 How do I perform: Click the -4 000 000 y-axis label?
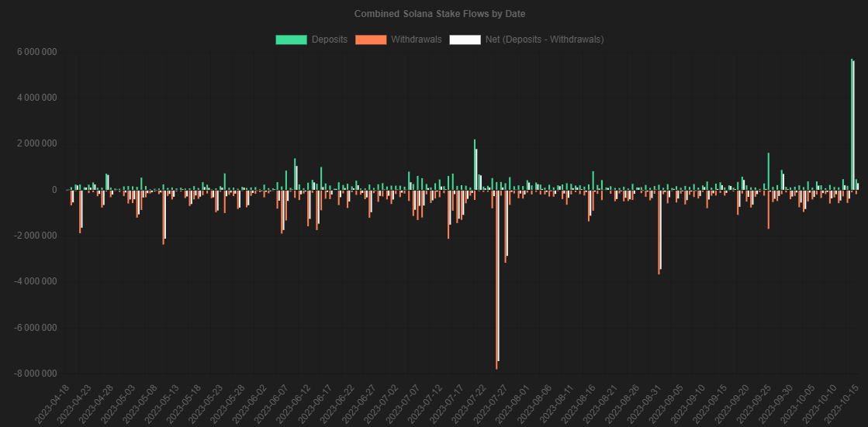[34, 281]
